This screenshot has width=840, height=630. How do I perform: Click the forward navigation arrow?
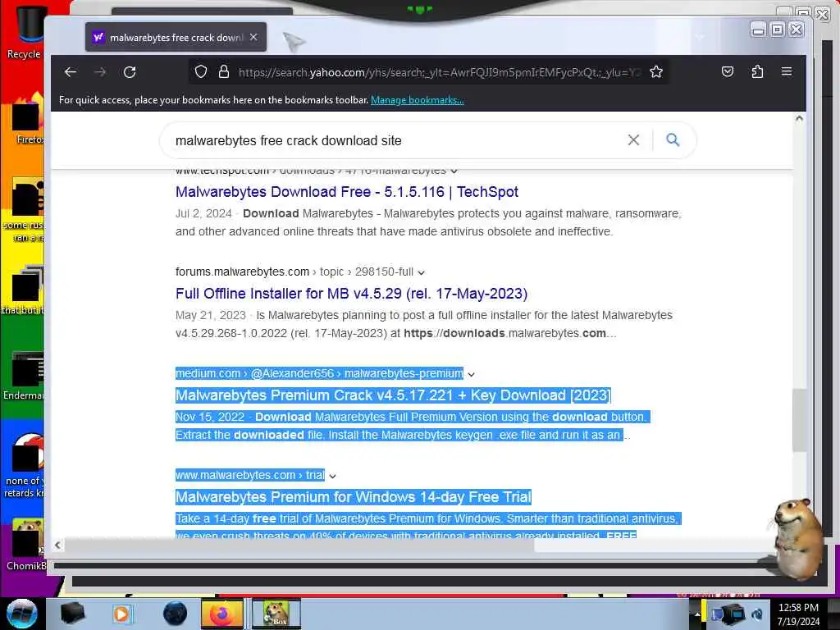pos(100,72)
